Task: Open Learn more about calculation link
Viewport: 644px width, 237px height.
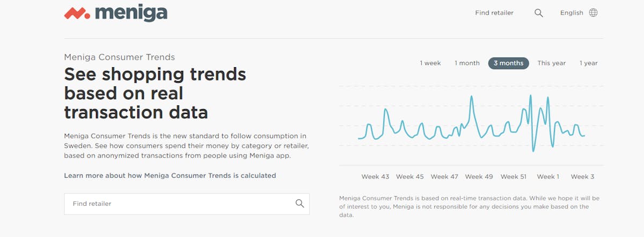Action: coord(170,176)
